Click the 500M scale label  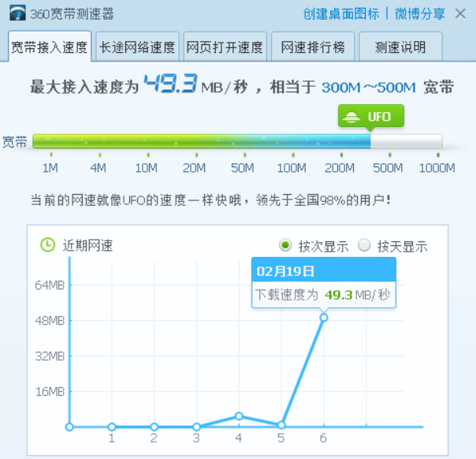388,168
